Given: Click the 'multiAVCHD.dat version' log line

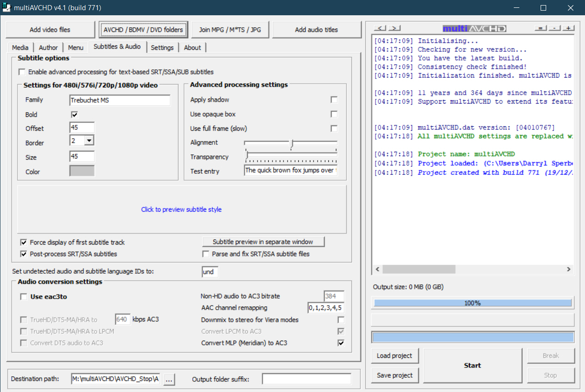Looking at the screenshot, I should [464, 127].
